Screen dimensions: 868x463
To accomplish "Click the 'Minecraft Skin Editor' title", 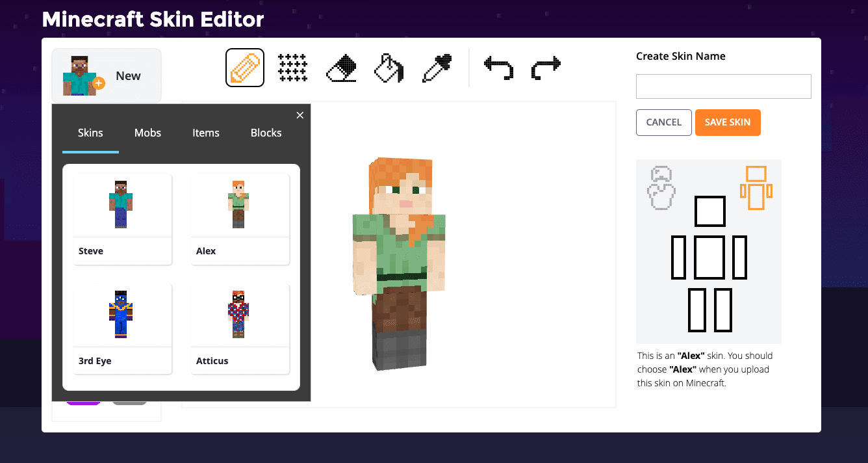I will tap(153, 20).
